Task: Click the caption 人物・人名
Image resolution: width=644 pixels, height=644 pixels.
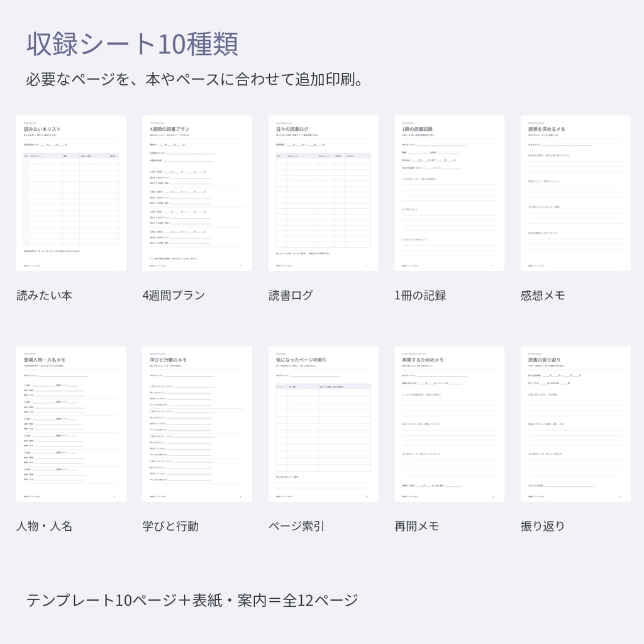Action: [x=44, y=526]
